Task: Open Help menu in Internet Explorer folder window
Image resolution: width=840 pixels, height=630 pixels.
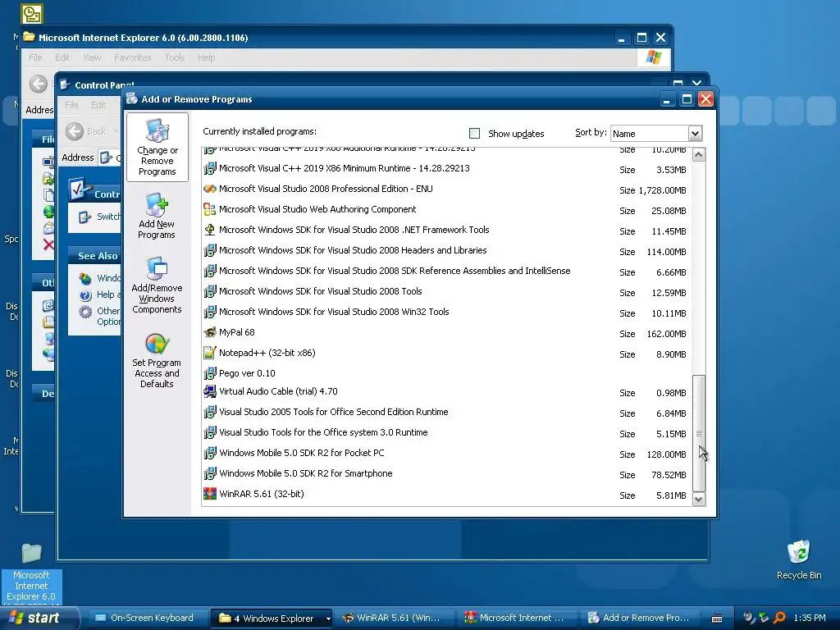Action: point(206,57)
